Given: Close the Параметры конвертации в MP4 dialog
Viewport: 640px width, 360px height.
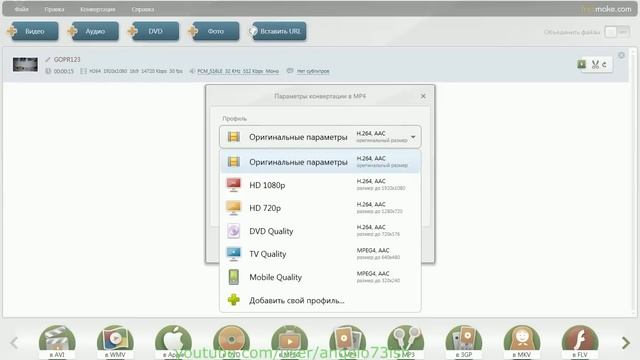Looking at the screenshot, I should pos(423,96).
